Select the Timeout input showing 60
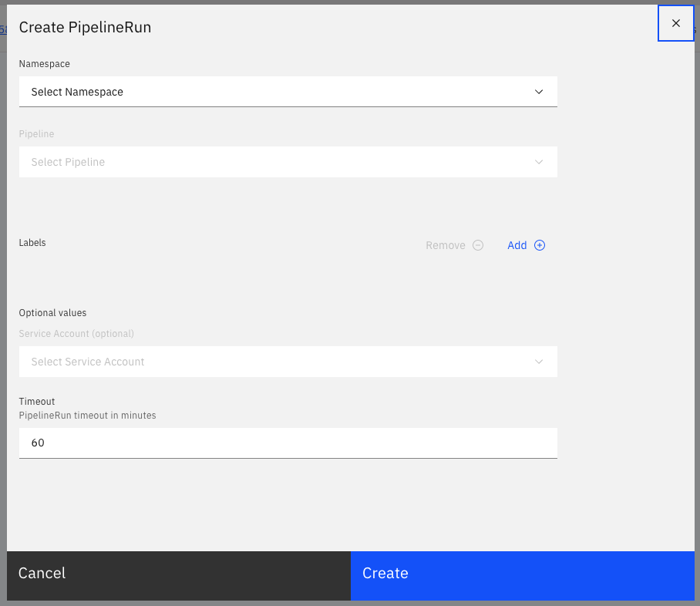 [288, 443]
